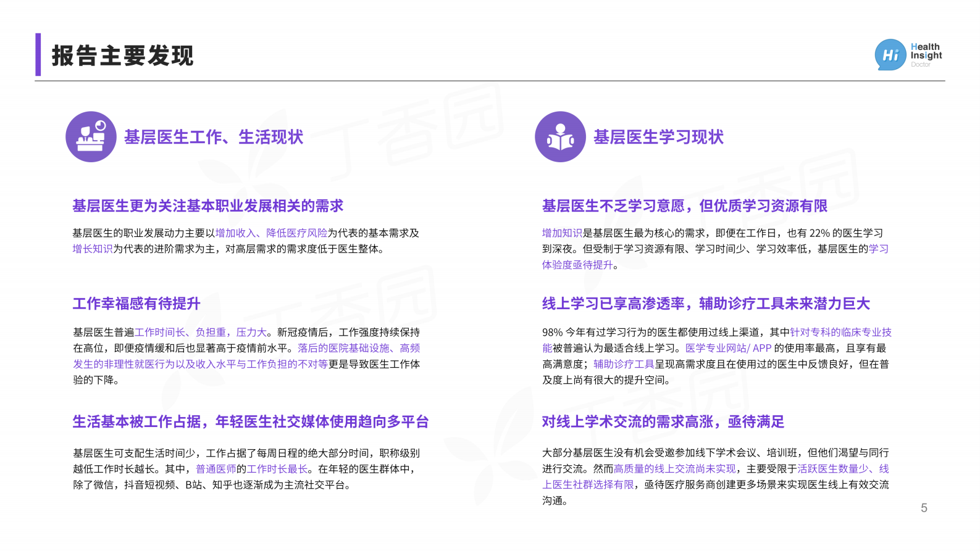
Task: Click the text 抖音短视频、B站、知乎
Action: click(x=178, y=486)
